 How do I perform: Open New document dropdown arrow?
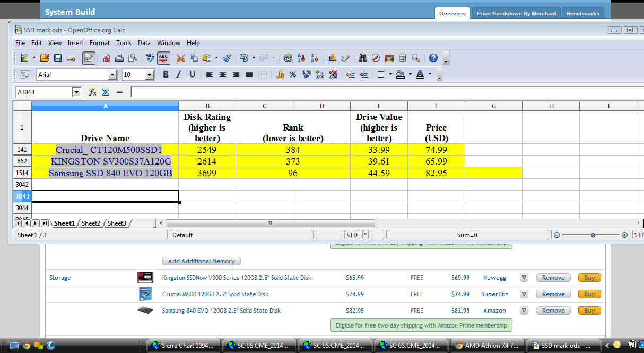34,58
